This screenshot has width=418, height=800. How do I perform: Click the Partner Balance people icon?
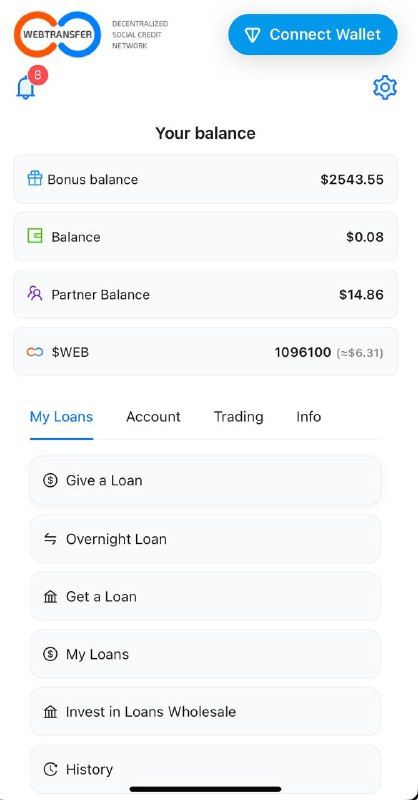coord(35,293)
